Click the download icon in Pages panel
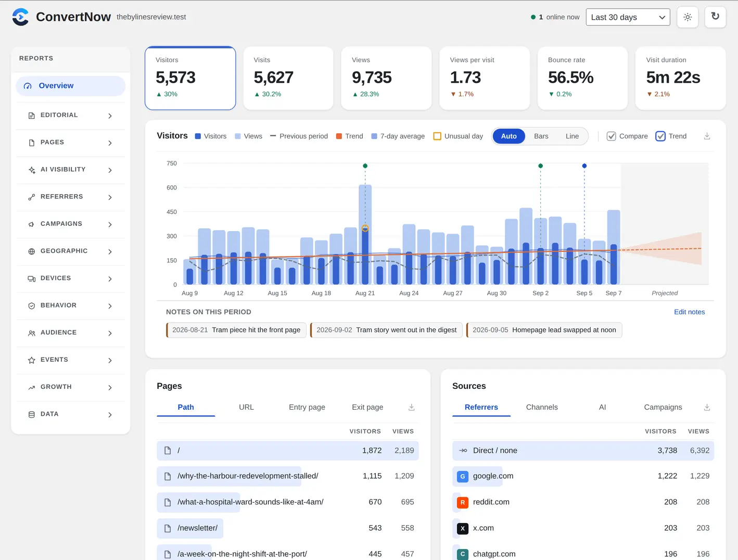 point(411,408)
